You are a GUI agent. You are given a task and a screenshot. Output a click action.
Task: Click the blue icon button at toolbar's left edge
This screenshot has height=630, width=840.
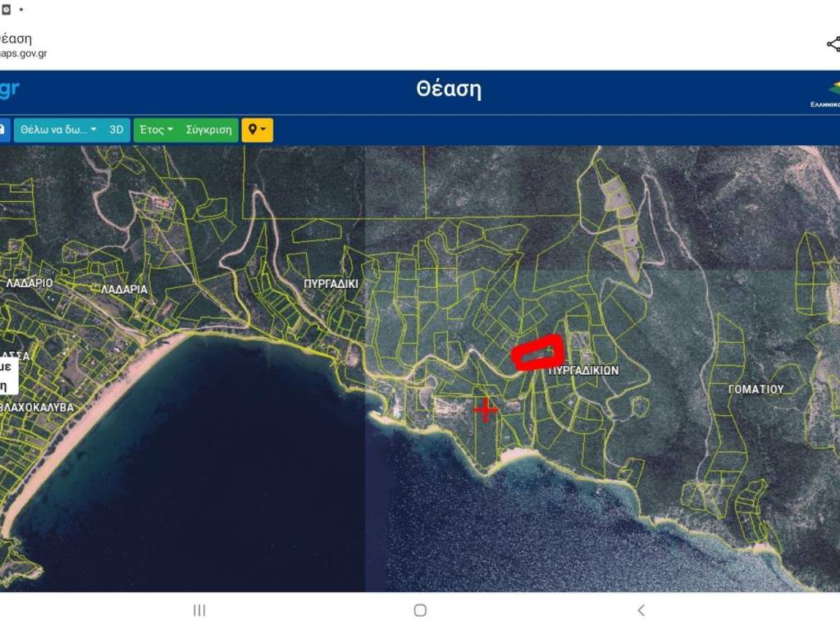click(3, 130)
